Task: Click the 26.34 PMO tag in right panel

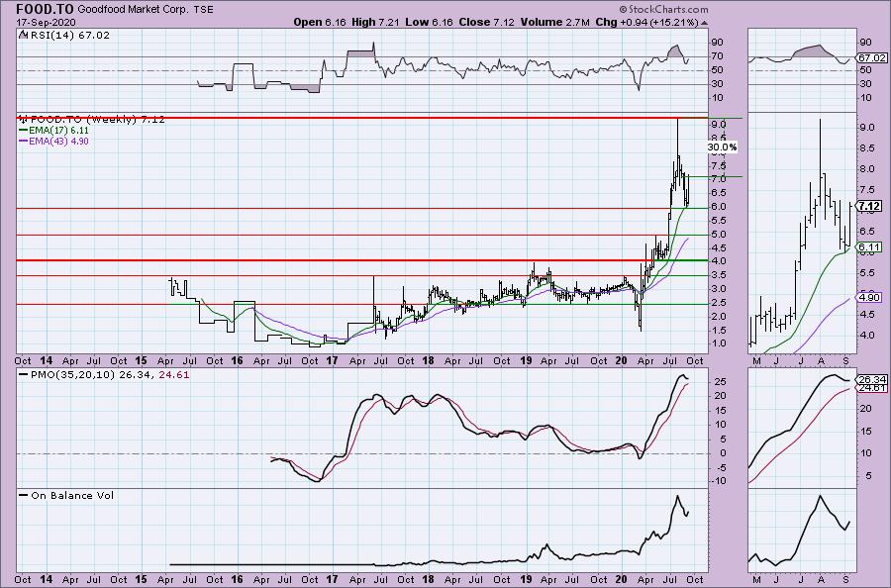Action: [871, 379]
